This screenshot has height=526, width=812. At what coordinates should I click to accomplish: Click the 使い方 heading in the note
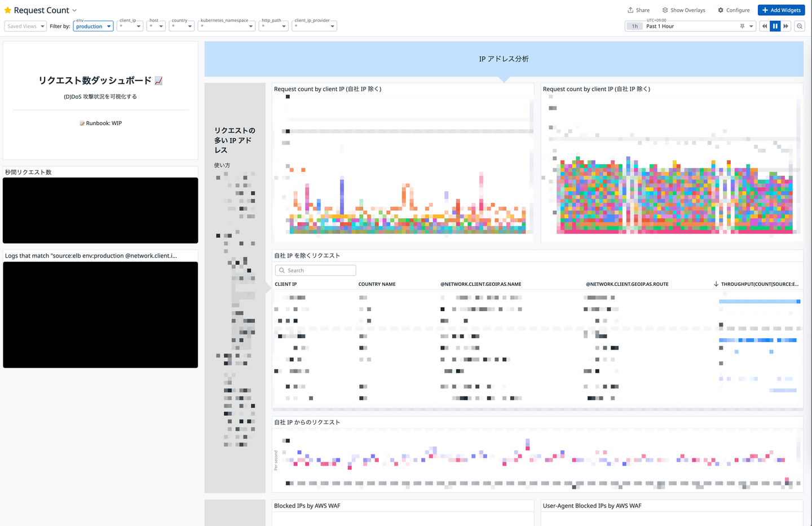point(222,165)
